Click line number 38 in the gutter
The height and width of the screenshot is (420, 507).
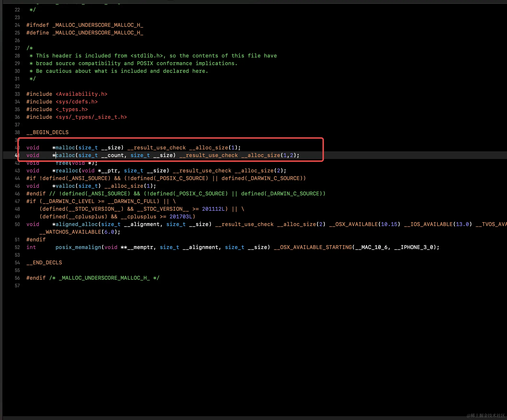pos(17,132)
